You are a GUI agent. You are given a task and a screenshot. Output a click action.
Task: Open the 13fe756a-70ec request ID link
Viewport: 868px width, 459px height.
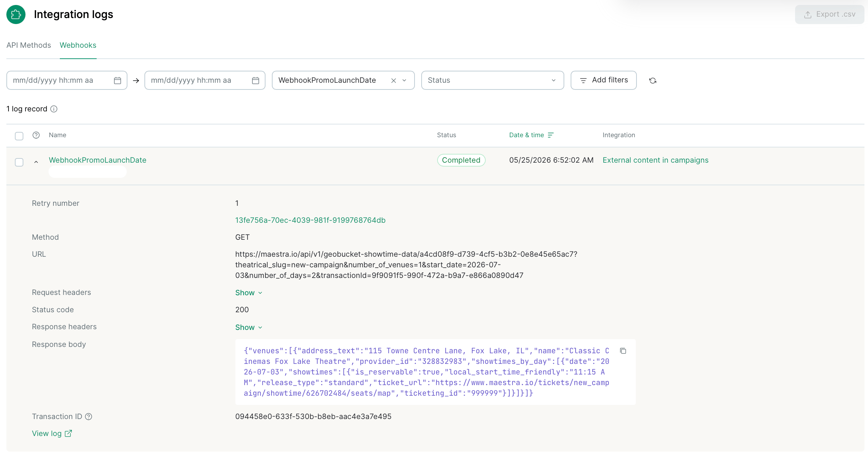click(x=310, y=220)
